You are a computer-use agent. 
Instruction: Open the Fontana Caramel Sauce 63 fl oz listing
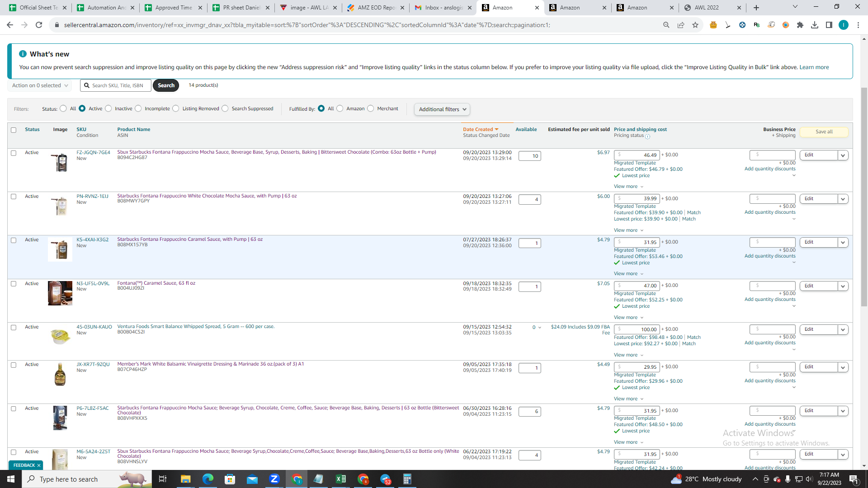click(x=156, y=283)
